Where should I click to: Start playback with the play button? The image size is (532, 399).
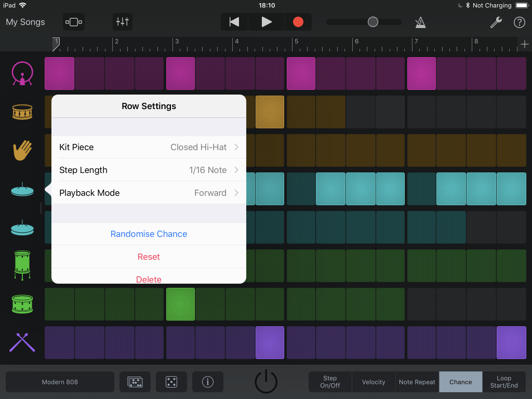(266, 22)
